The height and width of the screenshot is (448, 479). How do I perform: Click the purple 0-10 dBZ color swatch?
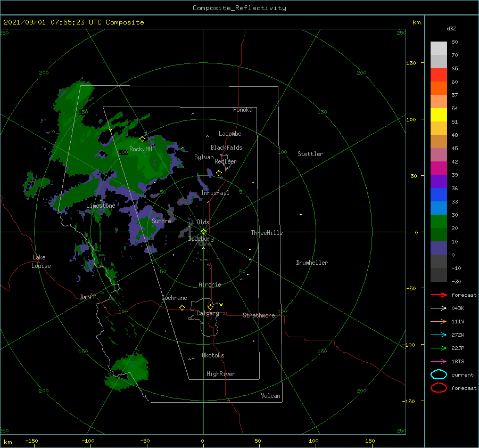pos(439,248)
